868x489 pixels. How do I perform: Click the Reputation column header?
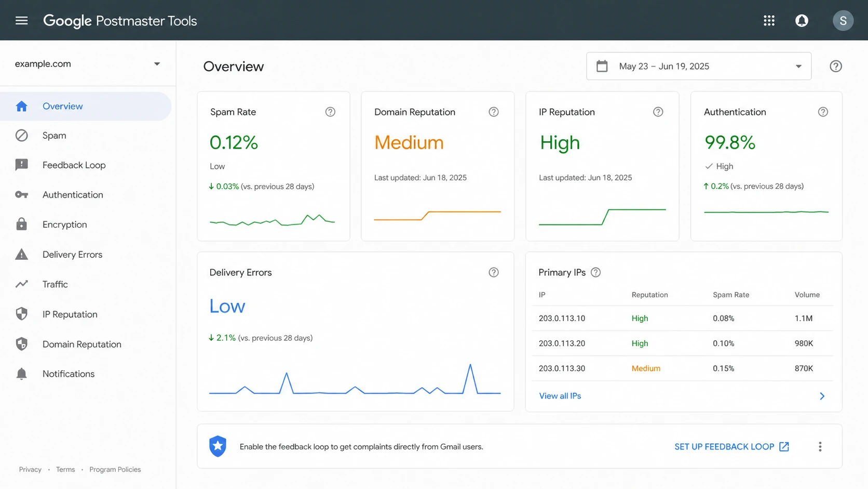[x=649, y=295]
